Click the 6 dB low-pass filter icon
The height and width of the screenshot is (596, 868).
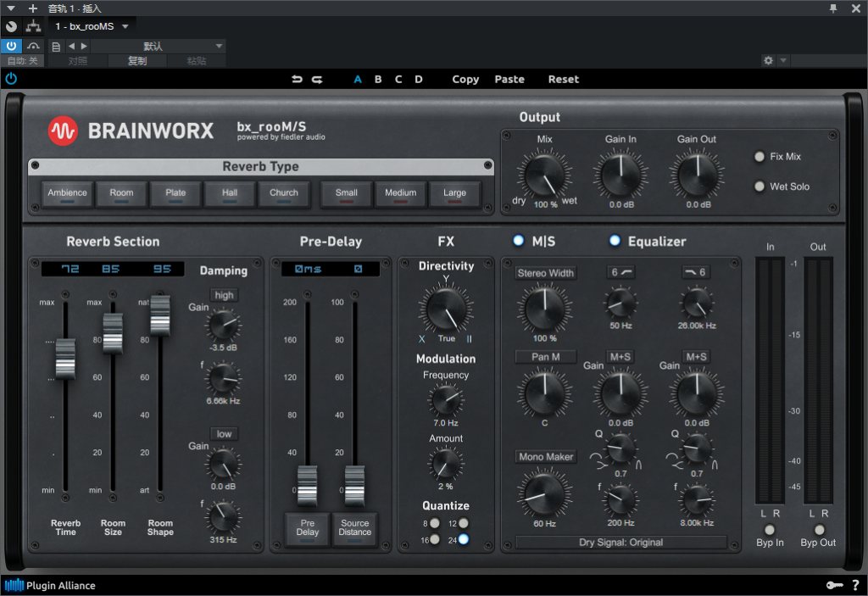pos(697,272)
